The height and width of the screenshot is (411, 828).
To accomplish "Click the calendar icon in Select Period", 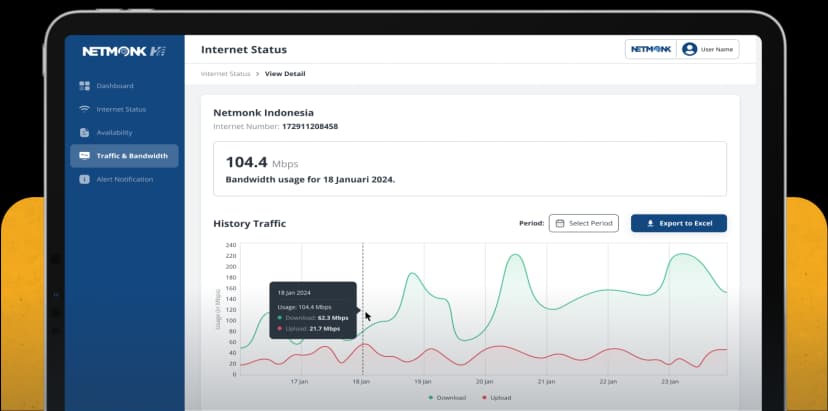I will 560,223.
